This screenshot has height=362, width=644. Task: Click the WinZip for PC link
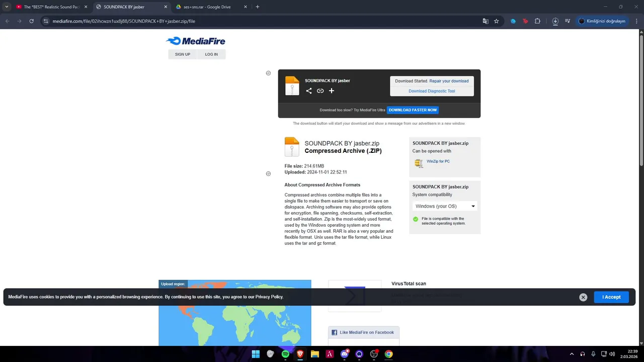click(x=438, y=161)
